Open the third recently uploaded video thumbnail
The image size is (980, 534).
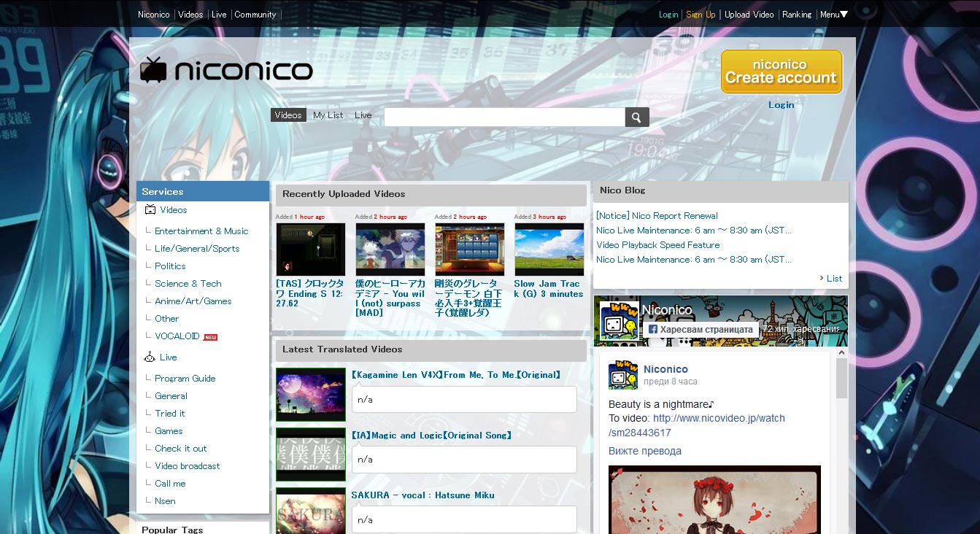coord(469,249)
